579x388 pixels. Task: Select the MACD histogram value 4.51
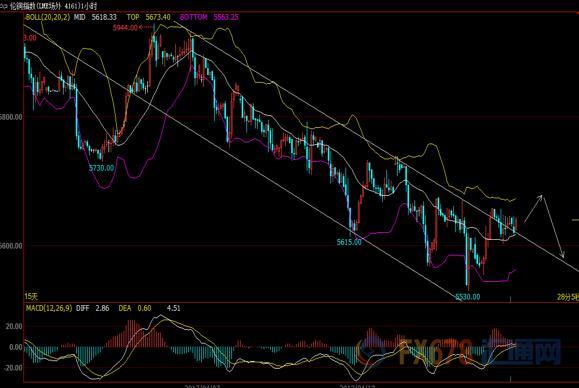[174, 308]
